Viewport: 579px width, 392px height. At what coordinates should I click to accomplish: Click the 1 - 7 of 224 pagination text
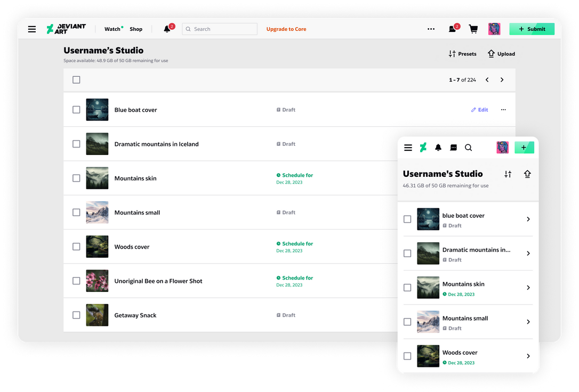pyautogui.click(x=462, y=80)
